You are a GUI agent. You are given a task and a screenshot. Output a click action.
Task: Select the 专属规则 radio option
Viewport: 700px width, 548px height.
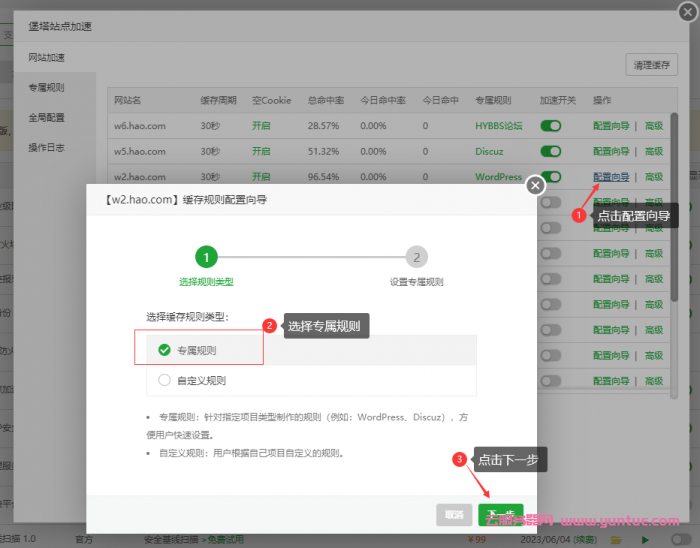[165, 350]
